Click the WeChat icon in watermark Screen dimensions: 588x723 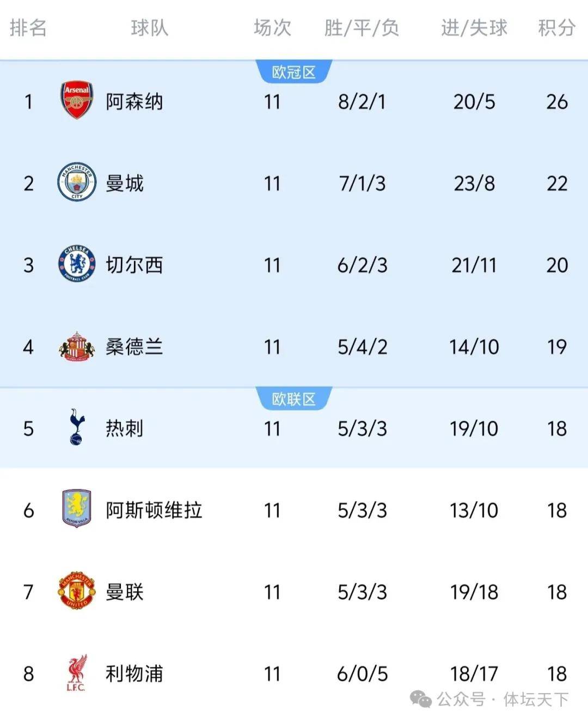421,699
